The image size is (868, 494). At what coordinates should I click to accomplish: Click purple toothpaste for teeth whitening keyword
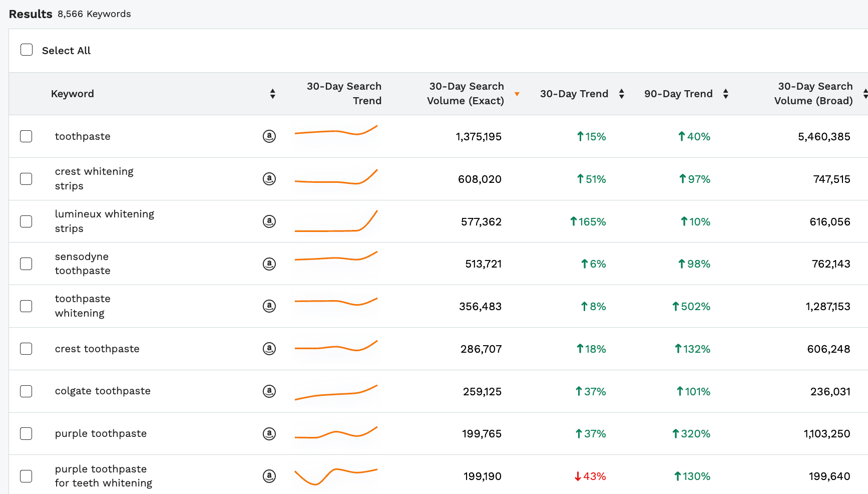[x=104, y=476]
